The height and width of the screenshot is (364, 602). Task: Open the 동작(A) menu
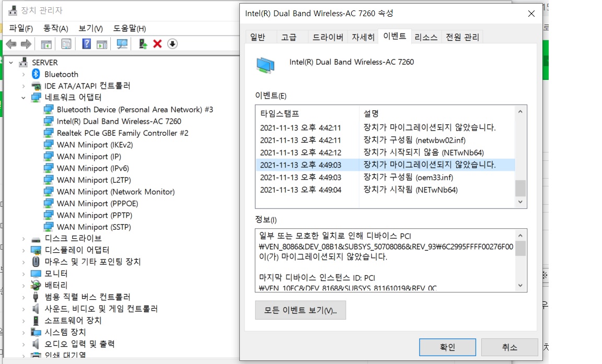(56, 28)
